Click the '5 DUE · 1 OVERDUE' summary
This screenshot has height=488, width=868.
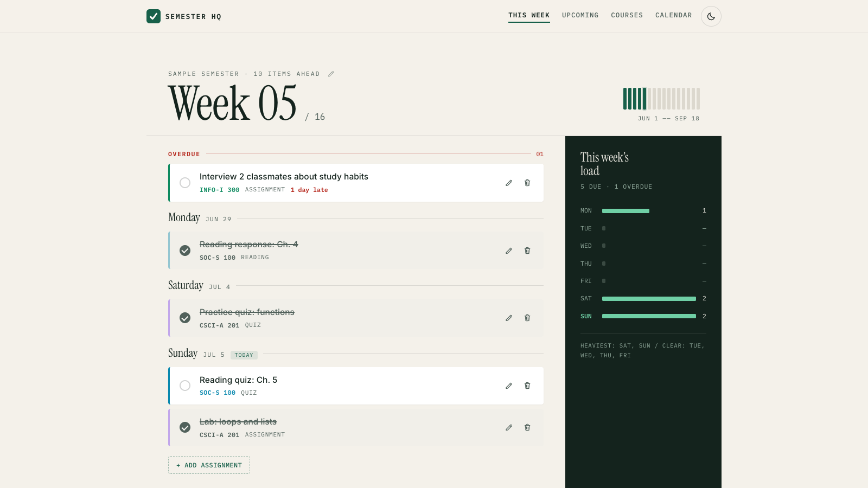pos(616,187)
